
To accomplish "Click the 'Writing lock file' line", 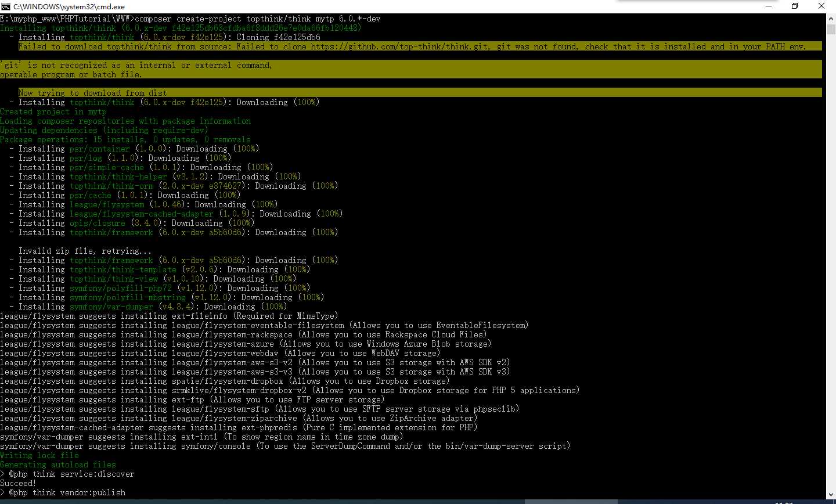I will tap(39, 455).
